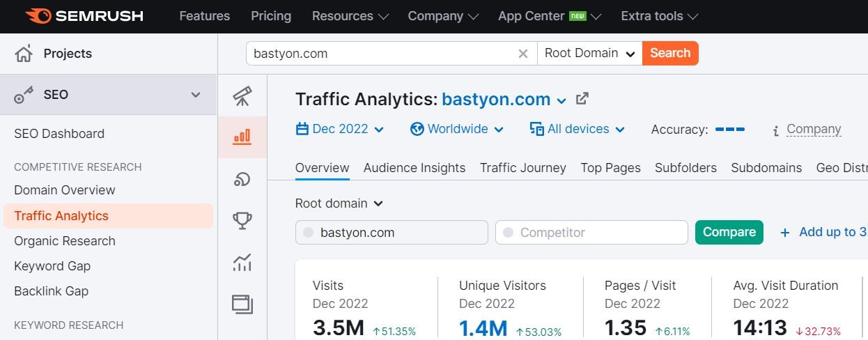Open Domain Overview in sidebar
This screenshot has height=340, width=868.
[65, 190]
